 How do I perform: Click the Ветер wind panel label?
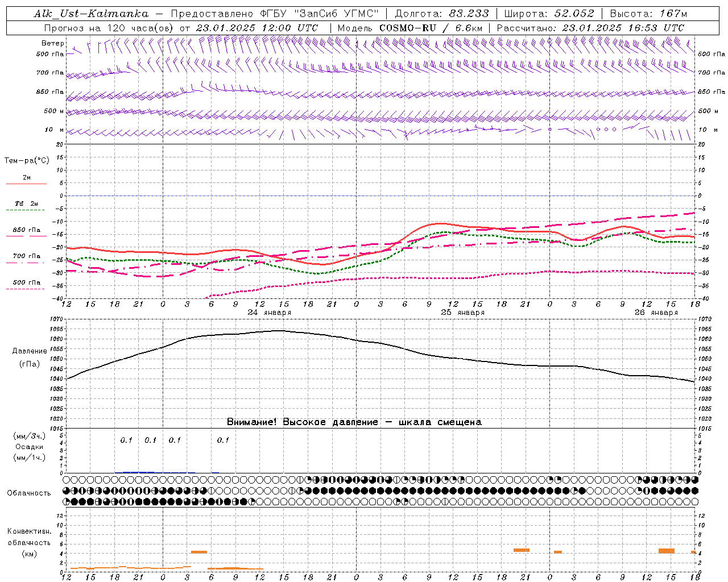click(53, 43)
